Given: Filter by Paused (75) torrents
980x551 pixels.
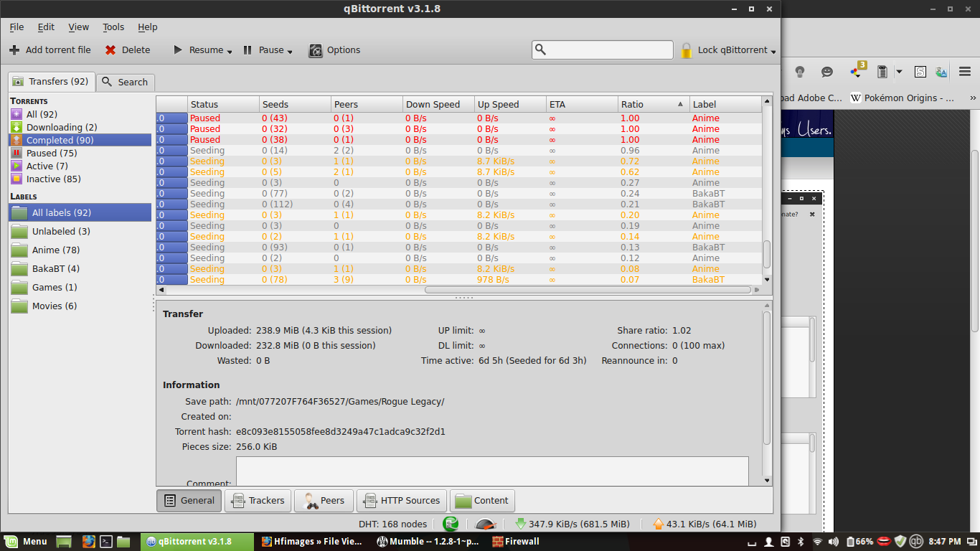Looking at the screenshot, I should pos(80,154).
